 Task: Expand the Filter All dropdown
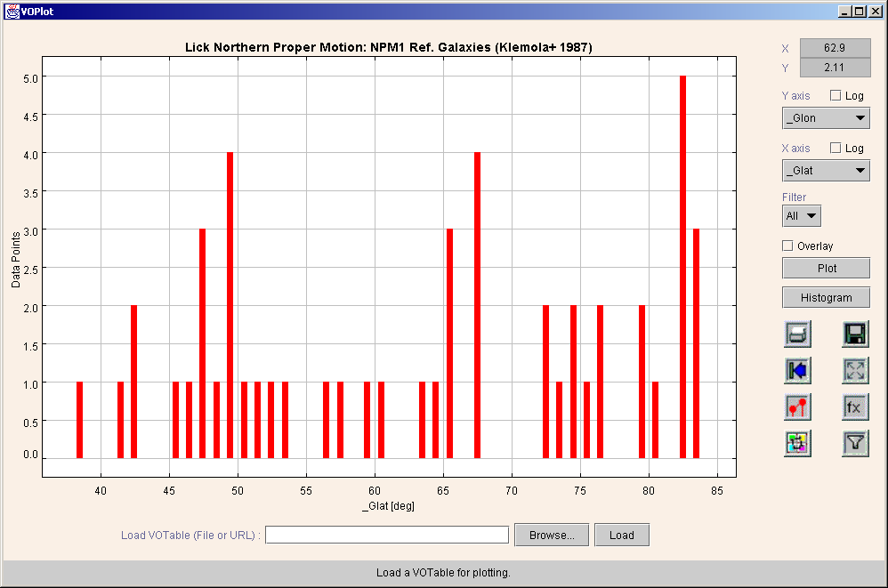(x=801, y=216)
